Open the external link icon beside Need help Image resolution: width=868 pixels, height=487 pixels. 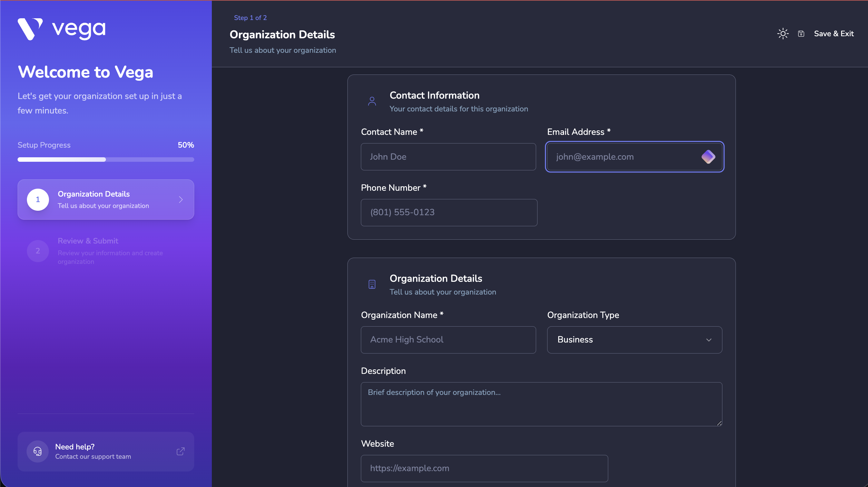click(180, 451)
